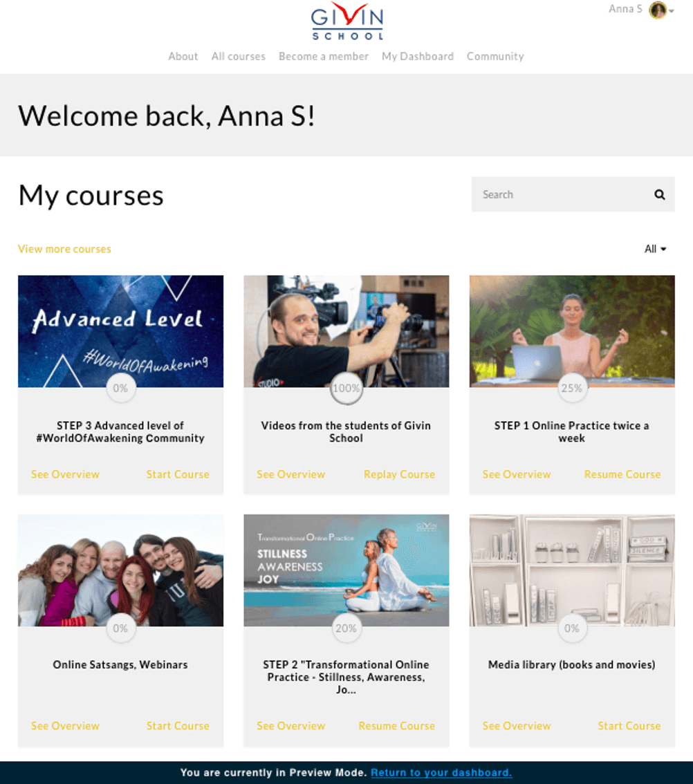See overview of Online Satsangs, Webinars
The height and width of the screenshot is (784, 693).
pyautogui.click(x=65, y=725)
